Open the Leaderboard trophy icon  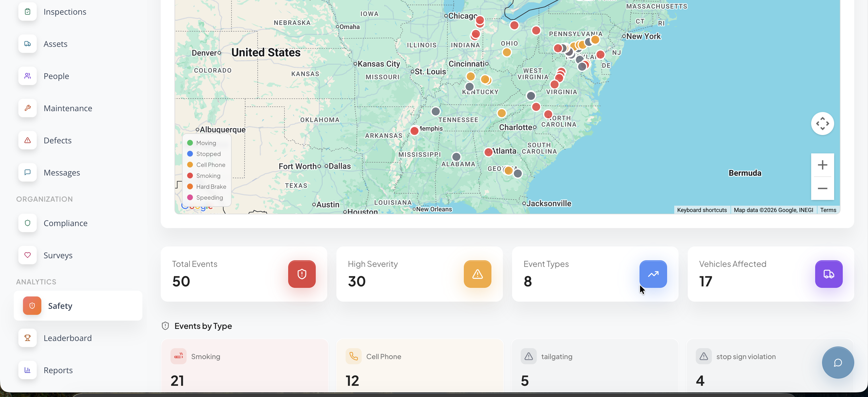28,338
